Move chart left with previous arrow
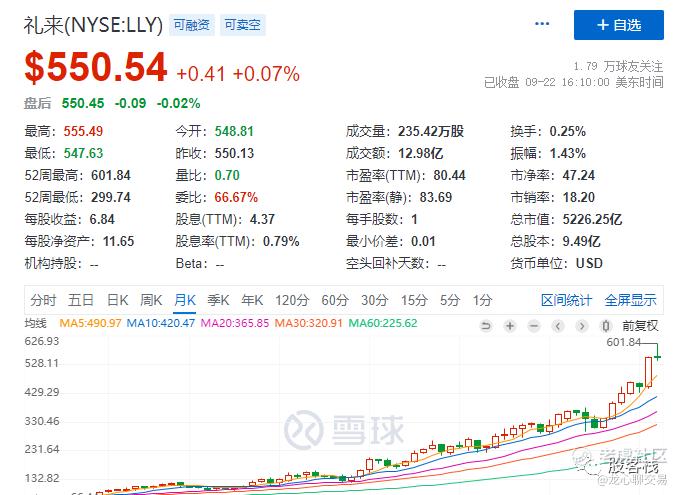This screenshot has width=680, height=495. tap(558, 325)
